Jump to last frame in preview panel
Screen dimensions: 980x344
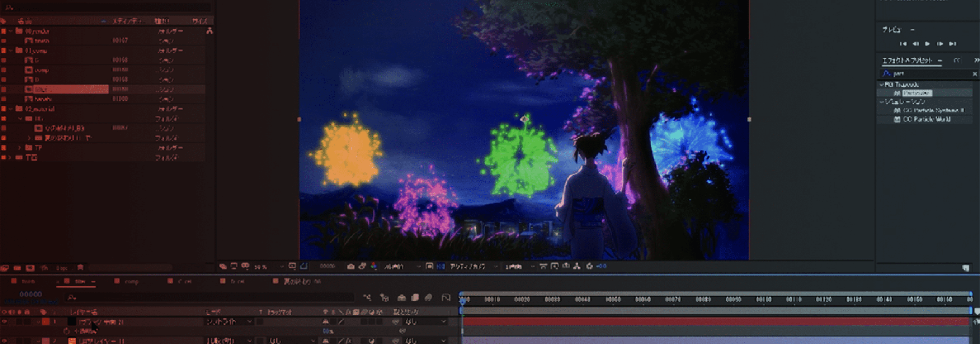952,44
